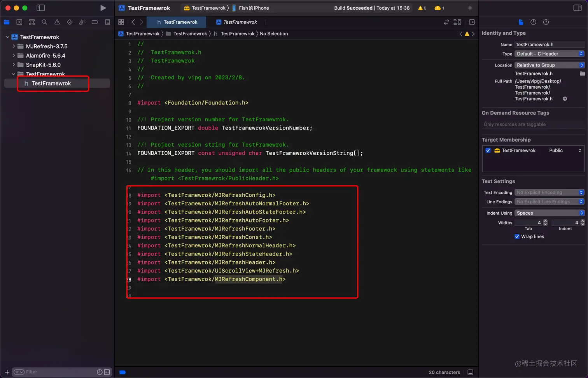Show the Project navigator
Viewport: 588px width, 378px height.
[7, 22]
